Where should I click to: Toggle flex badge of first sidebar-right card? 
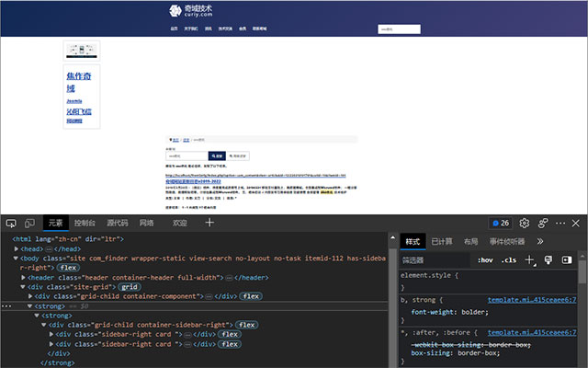click(230, 334)
